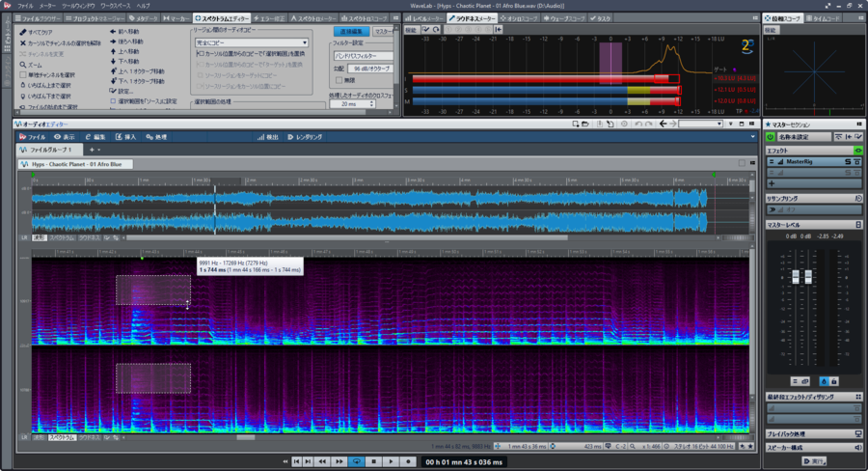The width and height of the screenshot is (868, 471).
Task: Open 機能 menu in loudness meter
Action: click(411, 30)
